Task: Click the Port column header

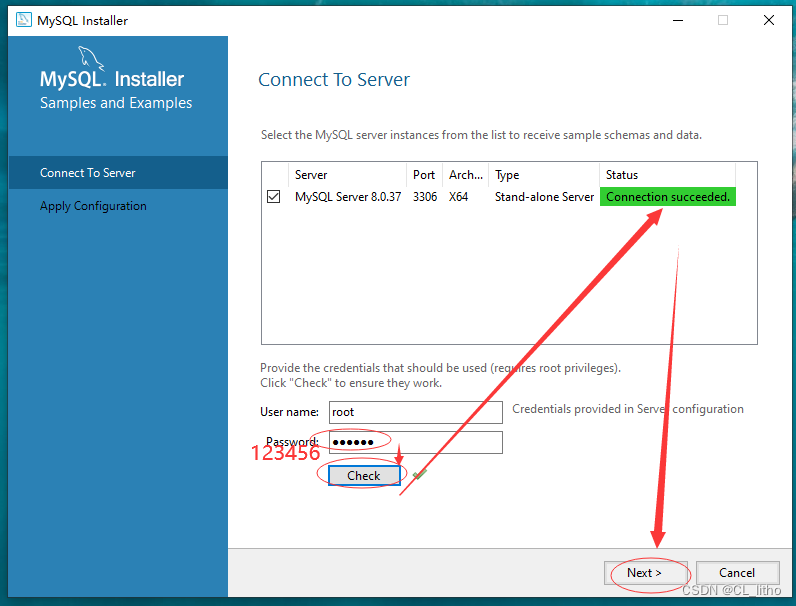Action: point(424,175)
